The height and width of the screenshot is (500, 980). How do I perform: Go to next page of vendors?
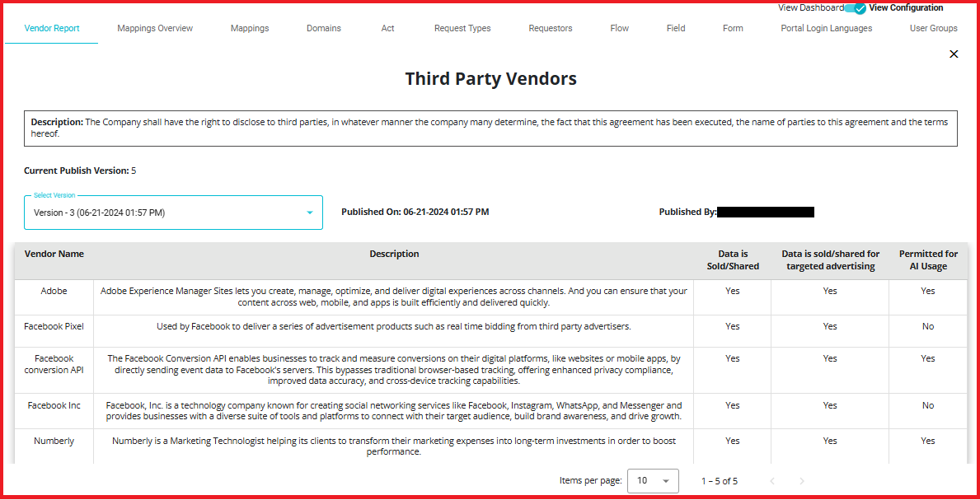click(801, 481)
